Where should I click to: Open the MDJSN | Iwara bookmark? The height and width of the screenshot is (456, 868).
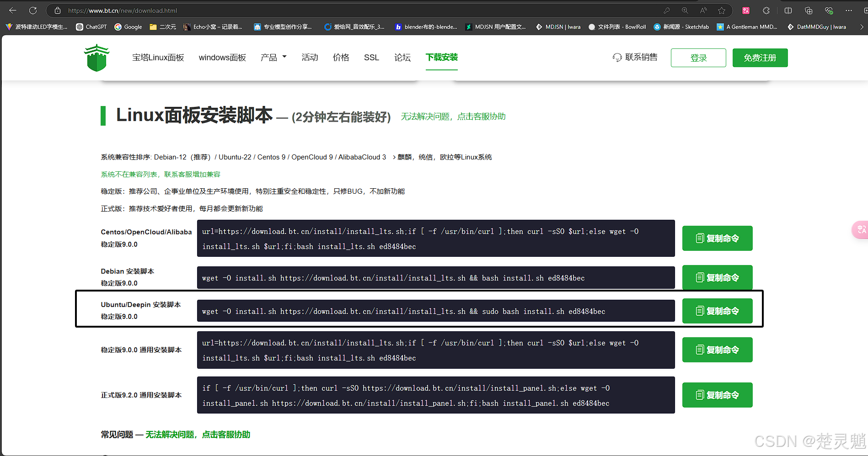tap(558, 27)
